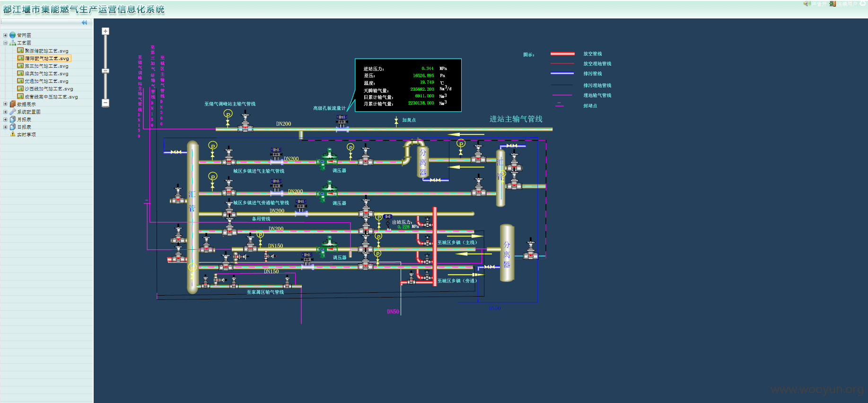The height and width of the screenshot is (403, 868).
Task: Click the warning icon beside 实时事项
Action: point(13,134)
